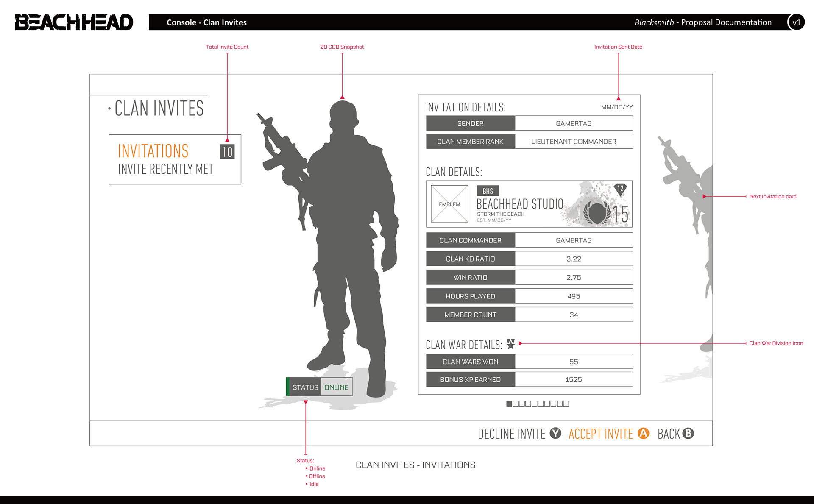The width and height of the screenshot is (814, 504).
Task: Click Decline Invite text
Action: (511, 434)
